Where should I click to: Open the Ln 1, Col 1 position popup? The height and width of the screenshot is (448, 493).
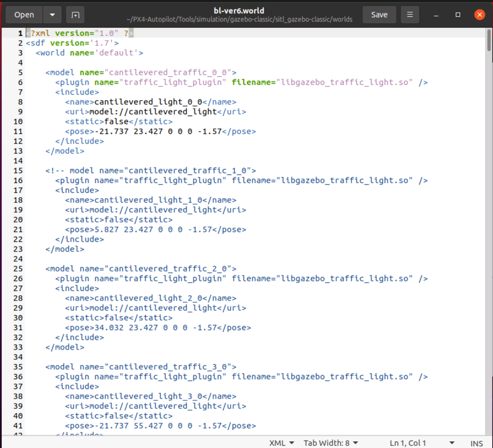click(x=422, y=443)
